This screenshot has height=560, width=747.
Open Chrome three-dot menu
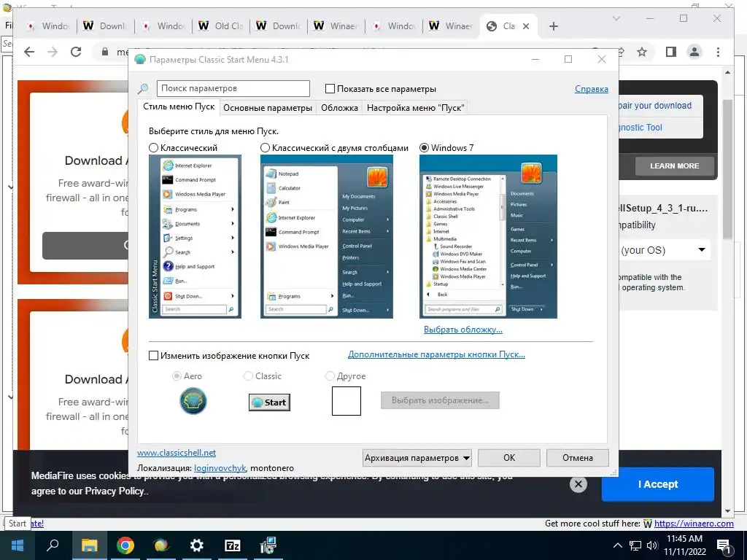(718, 52)
